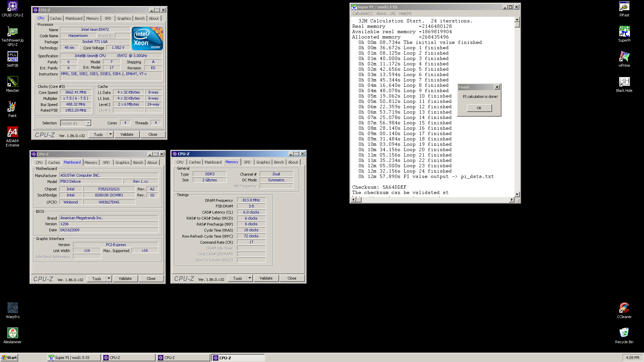This screenshot has height=362, width=644.
Task: Close the Finish dialog with X button
Action: click(497, 87)
